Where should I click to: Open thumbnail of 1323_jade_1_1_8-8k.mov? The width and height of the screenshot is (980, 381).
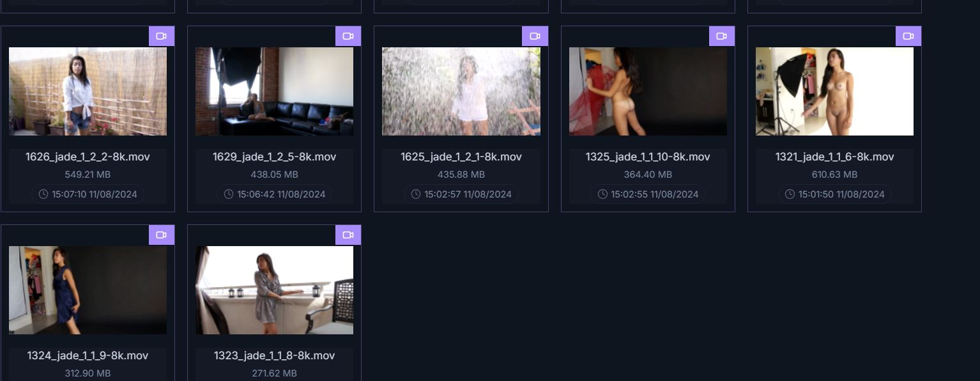point(274,290)
